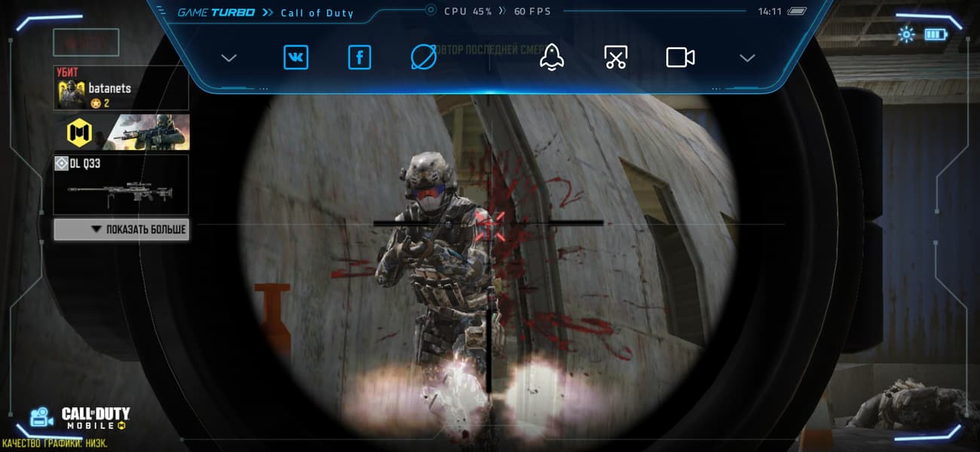
Task: Click the ПОКАЗАТЬ БОЛЬШЕ dropdown button
Action: [x=121, y=230]
